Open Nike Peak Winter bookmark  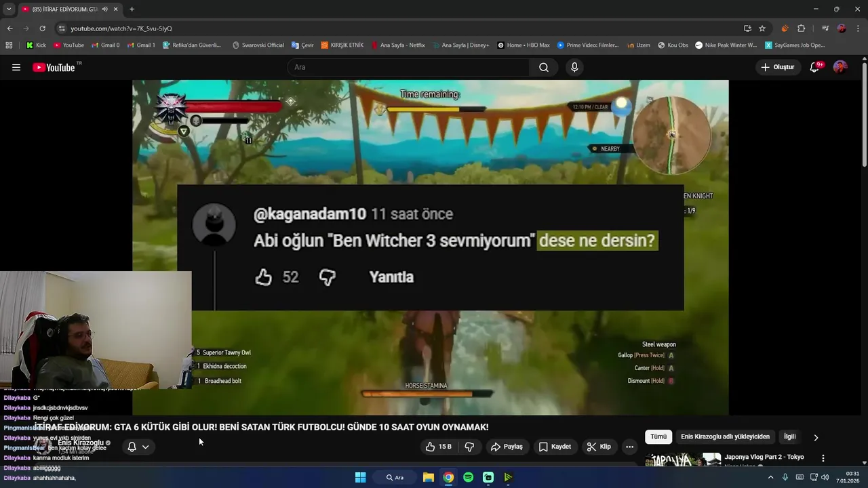(726, 45)
